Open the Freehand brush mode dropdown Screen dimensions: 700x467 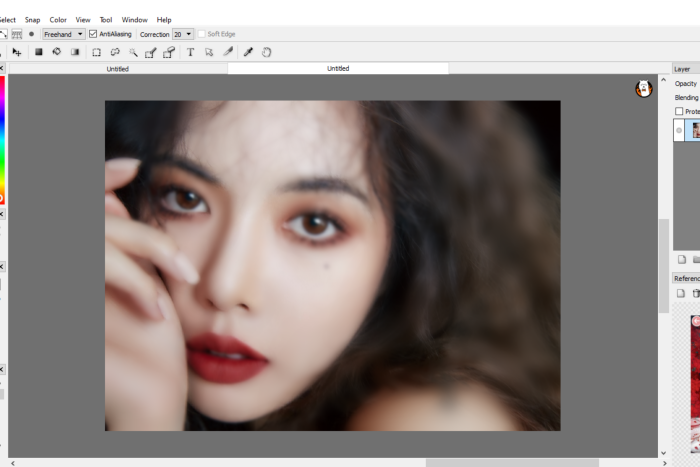pos(63,34)
